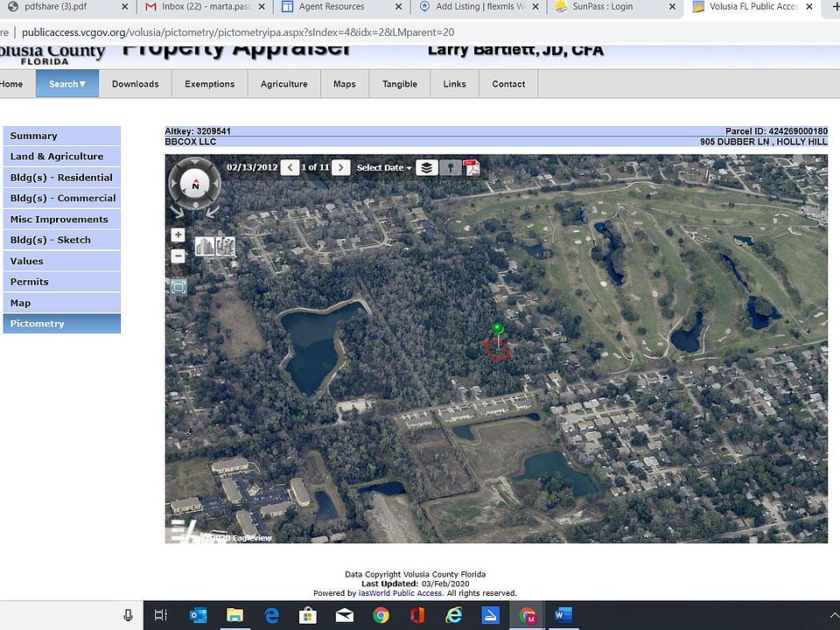Pan map north with compass top arrow

pos(195,163)
